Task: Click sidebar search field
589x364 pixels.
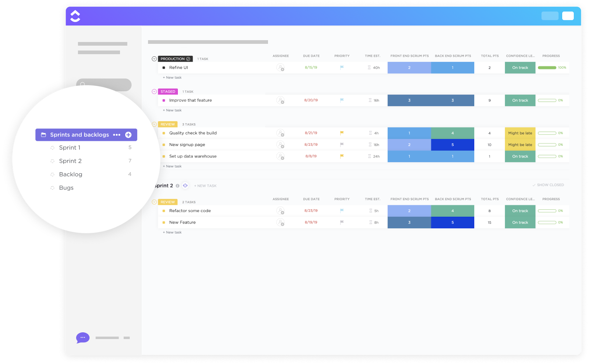Action: pos(104,85)
